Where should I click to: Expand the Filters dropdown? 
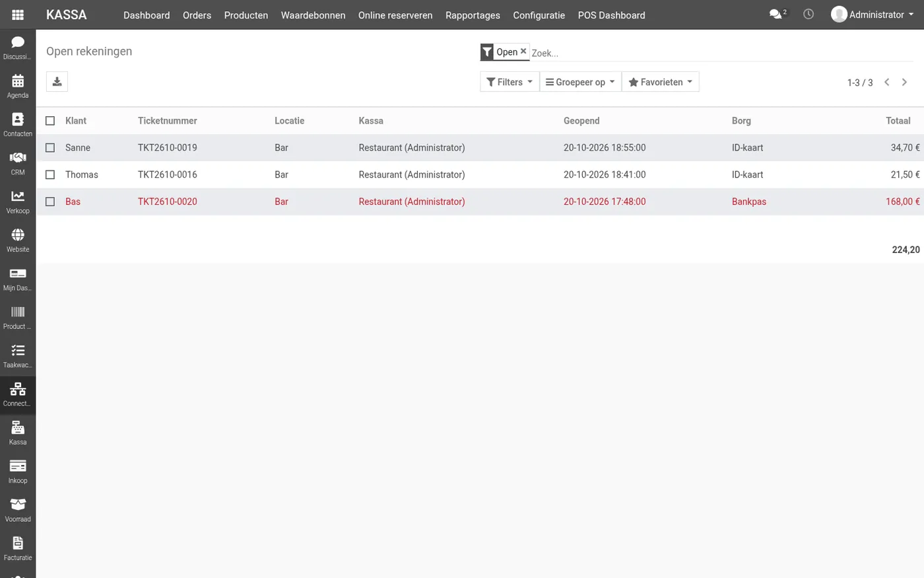pyautogui.click(x=510, y=82)
